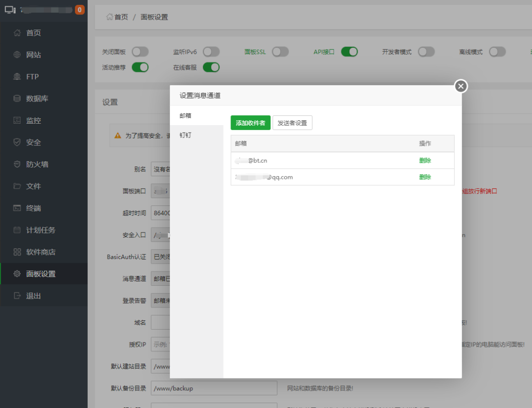Switch to the 钉钉 tab
The height and width of the screenshot is (408, 532).
(x=186, y=135)
